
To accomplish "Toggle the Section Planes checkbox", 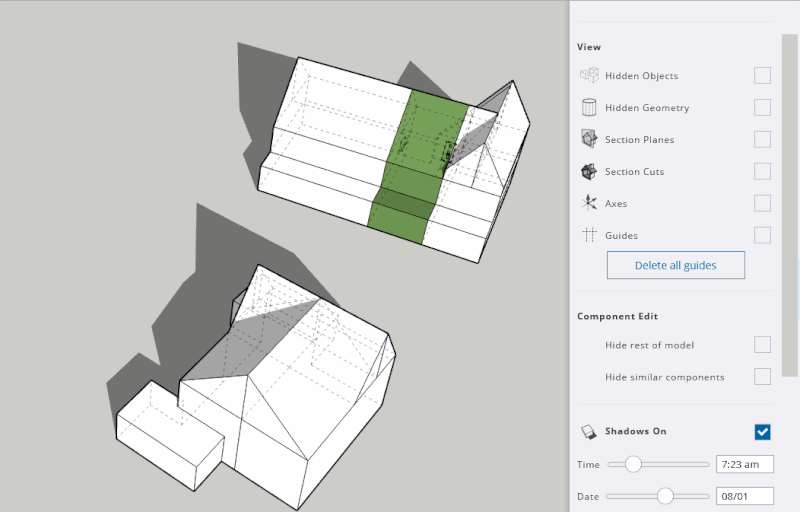I will [762, 139].
